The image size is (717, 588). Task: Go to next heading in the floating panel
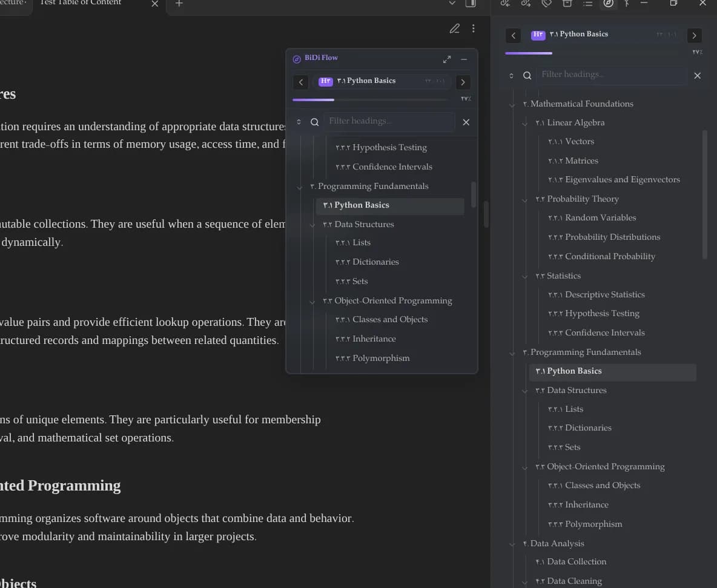click(x=463, y=82)
